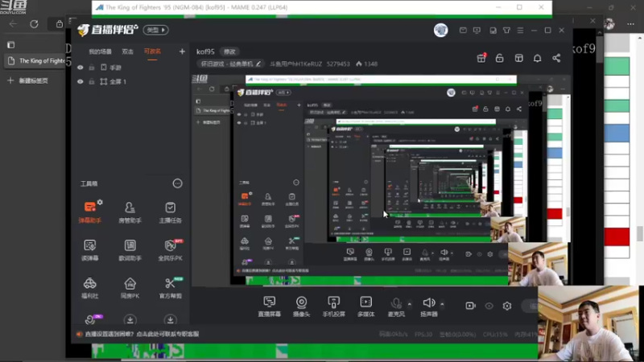Click the save icon in title bar
The width and height of the screenshot is (644, 362).
[x=493, y=31]
